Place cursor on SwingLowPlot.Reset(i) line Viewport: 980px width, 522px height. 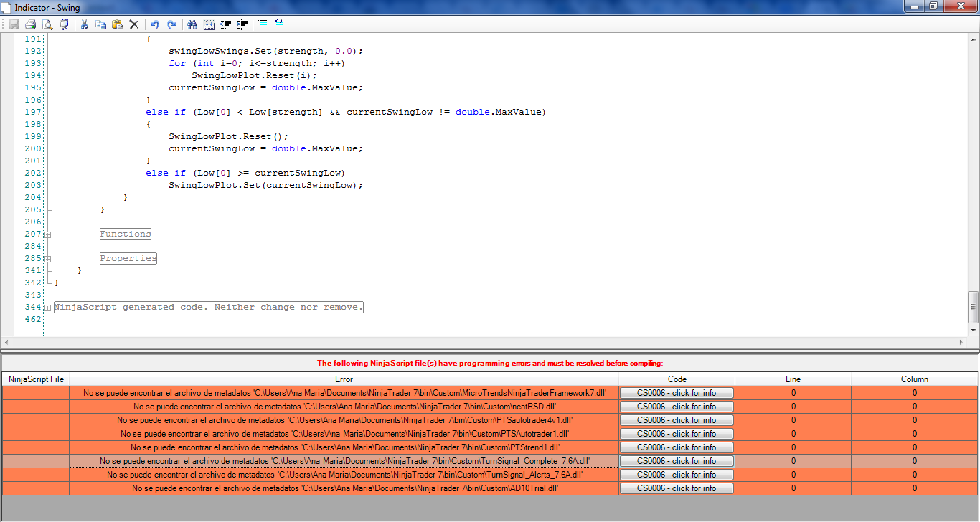(x=254, y=75)
